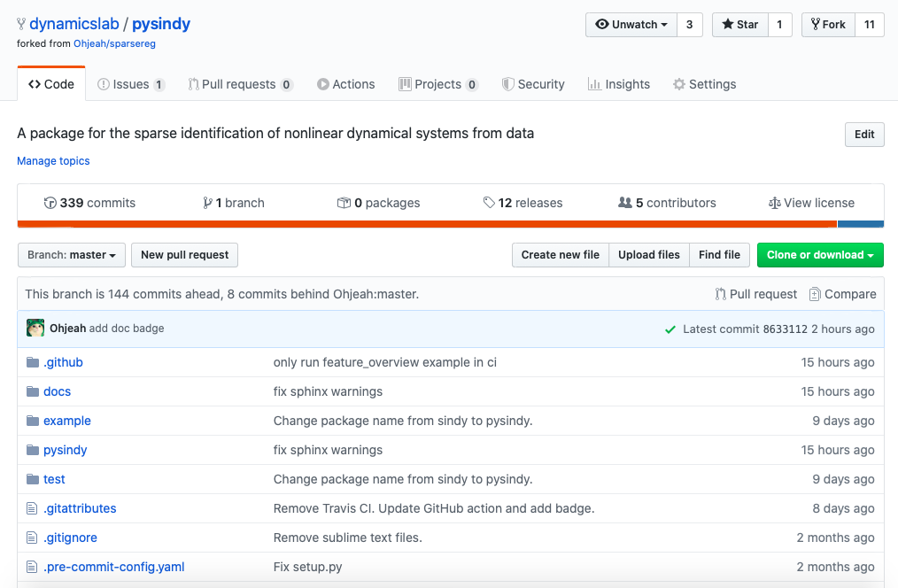Fork the repository
Screen dimensions: 898x588
pos(828,25)
